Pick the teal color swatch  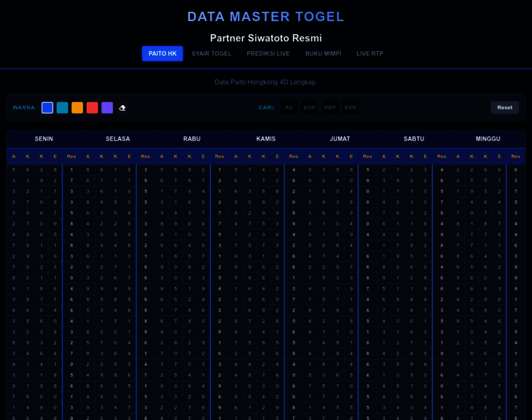[62, 108]
